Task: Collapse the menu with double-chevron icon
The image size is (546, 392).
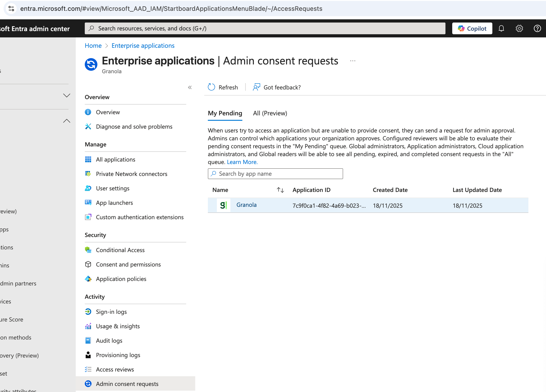Action: [x=190, y=87]
